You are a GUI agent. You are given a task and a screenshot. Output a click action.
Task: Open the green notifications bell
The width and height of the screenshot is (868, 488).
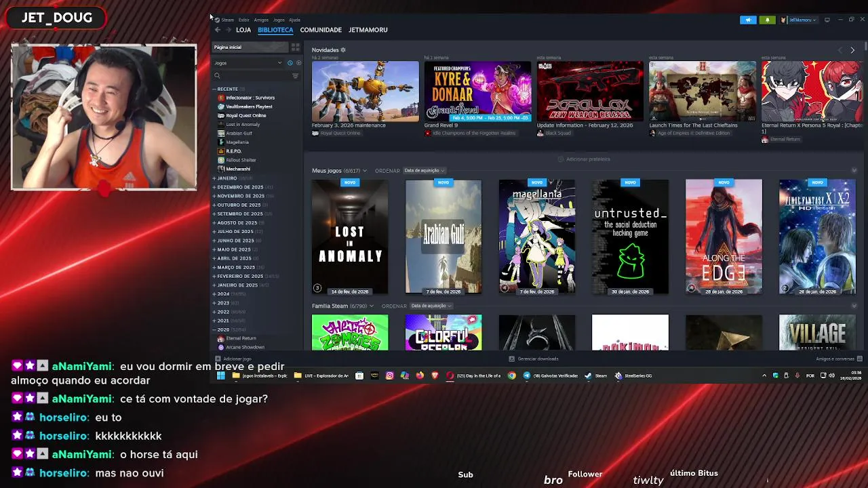click(x=768, y=20)
